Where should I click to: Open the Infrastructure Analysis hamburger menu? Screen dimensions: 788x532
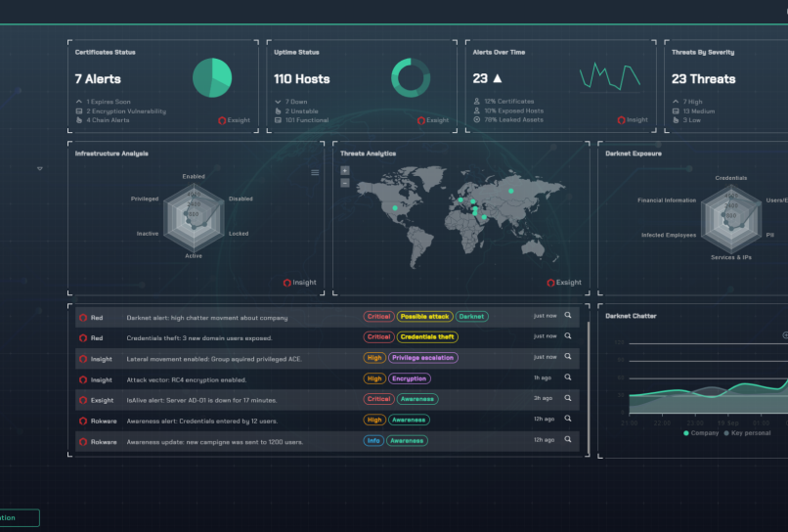(x=315, y=172)
